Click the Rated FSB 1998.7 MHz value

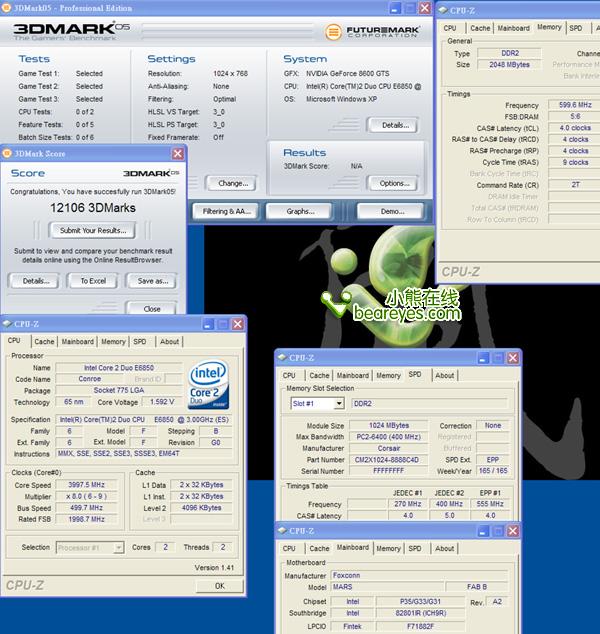87,519
